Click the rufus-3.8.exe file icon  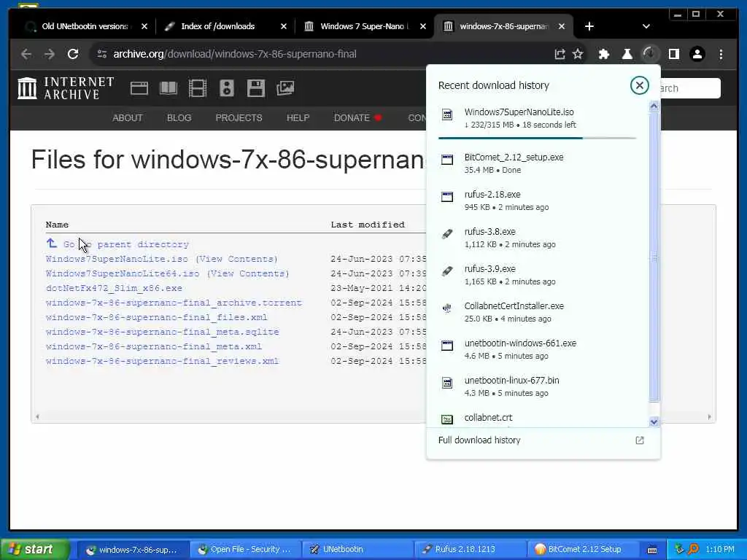click(447, 234)
